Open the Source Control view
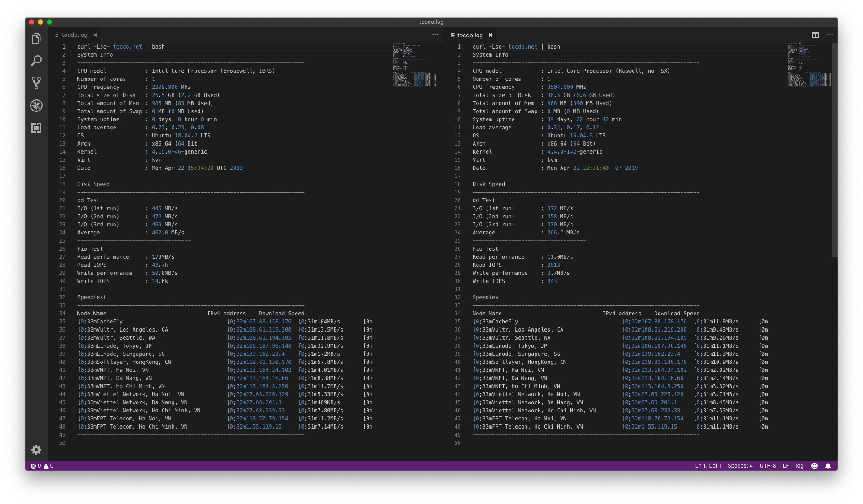Viewport: 863px width, 504px height. pos(36,83)
